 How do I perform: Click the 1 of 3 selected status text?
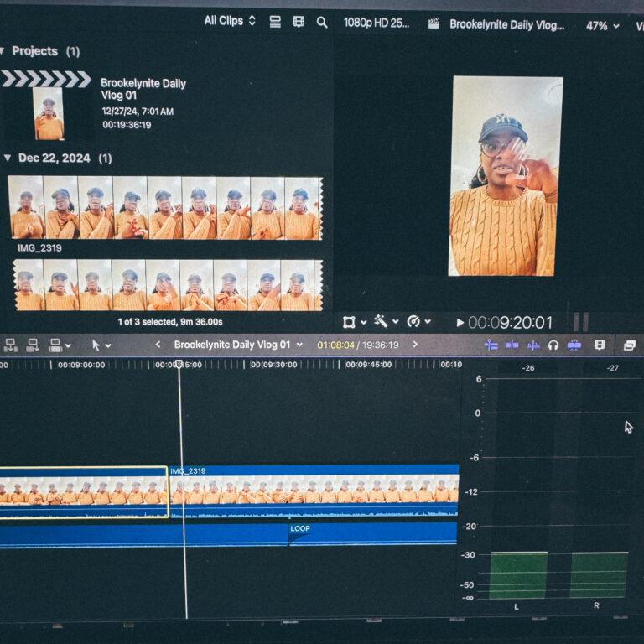[x=170, y=322]
